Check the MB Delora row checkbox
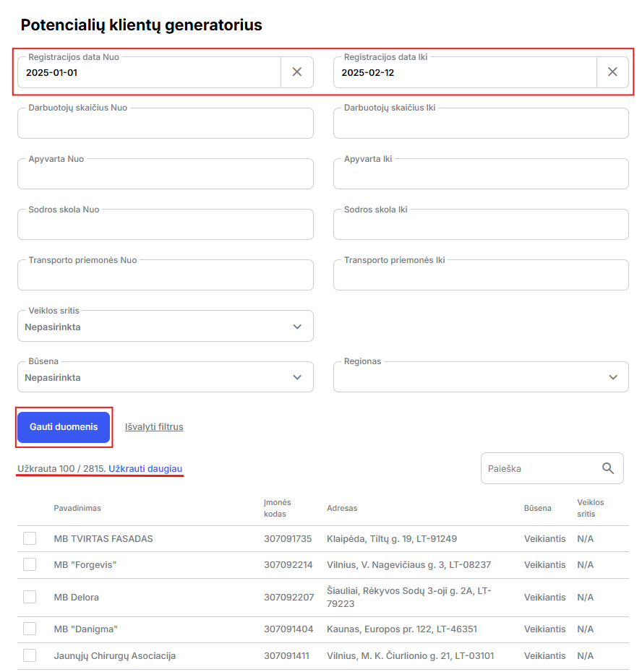 pyautogui.click(x=30, y=597)
